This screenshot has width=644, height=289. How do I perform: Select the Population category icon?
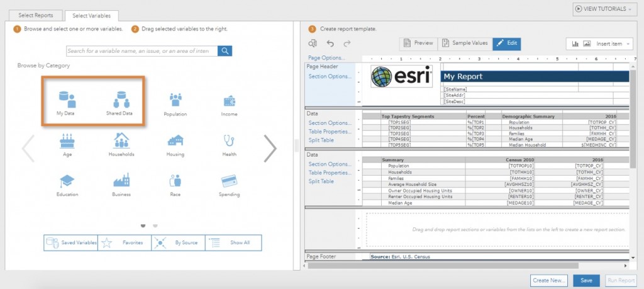(175, 100)
